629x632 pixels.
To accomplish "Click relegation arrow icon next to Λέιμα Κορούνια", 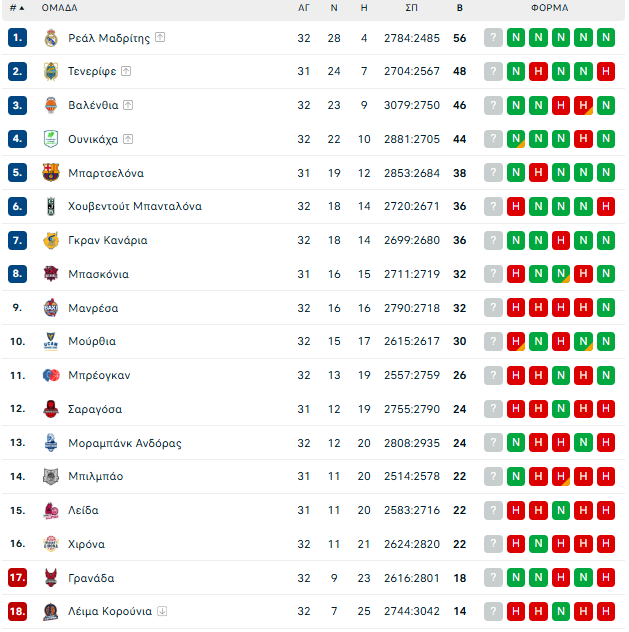I will coord(162,611).
